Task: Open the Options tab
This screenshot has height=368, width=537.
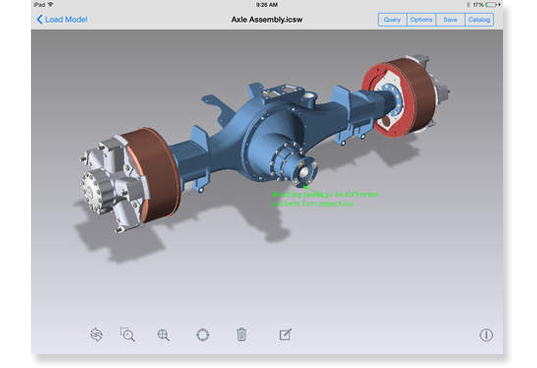Action: (421, 20)
